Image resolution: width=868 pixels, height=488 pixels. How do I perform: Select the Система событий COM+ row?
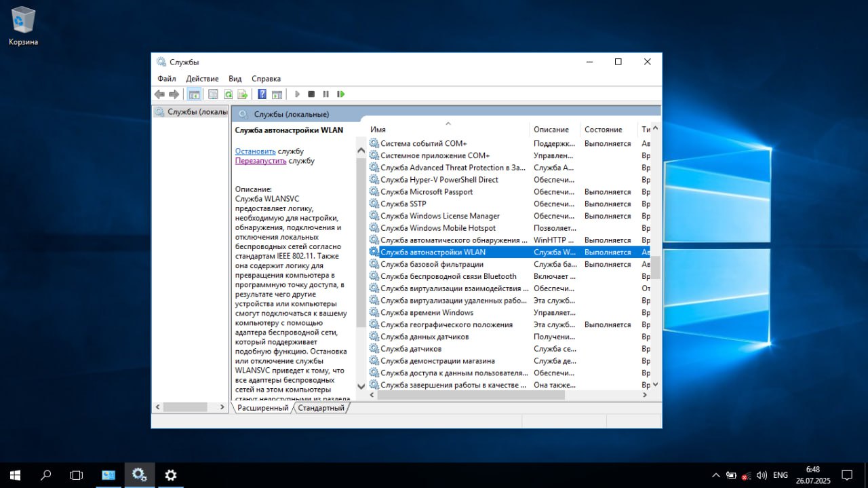tap(509, 143)
